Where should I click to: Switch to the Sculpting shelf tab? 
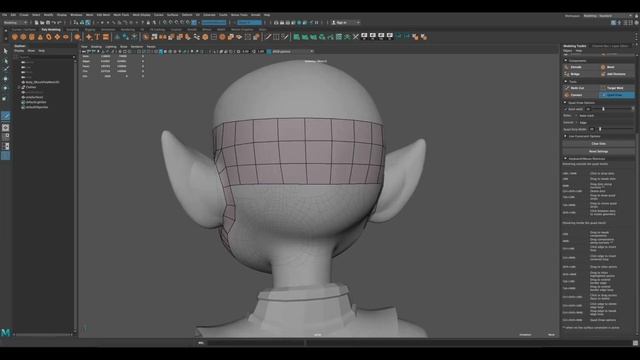pos(73,30)
